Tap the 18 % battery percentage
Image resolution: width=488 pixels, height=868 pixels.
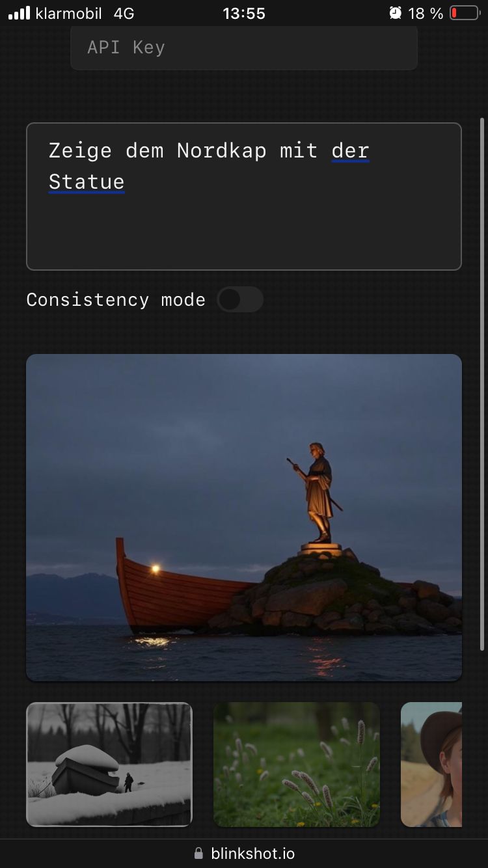click(x=426, y=13)
